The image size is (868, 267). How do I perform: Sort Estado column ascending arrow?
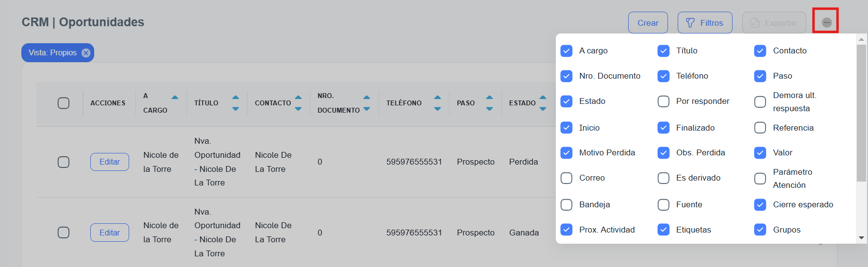point(543,98)
